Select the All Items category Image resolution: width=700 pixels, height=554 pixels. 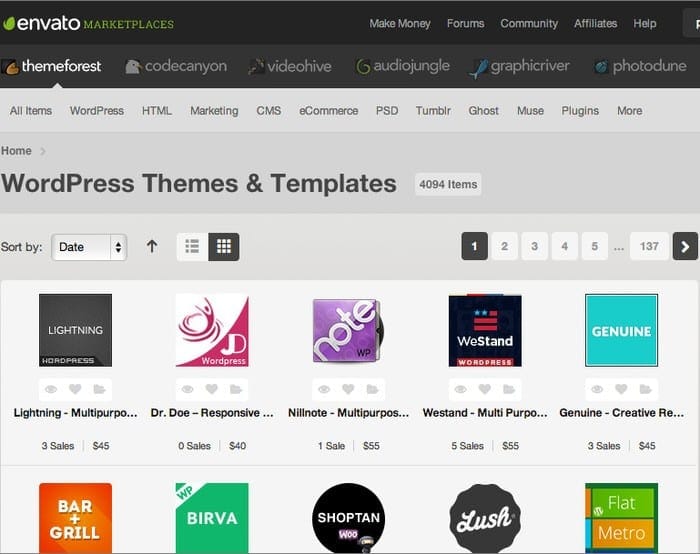tap(31, 111)
